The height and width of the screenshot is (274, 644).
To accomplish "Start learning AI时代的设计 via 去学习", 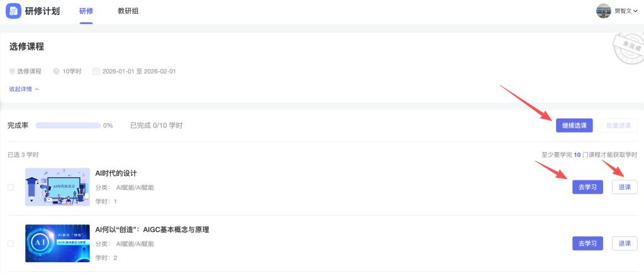I will [587, 187].
